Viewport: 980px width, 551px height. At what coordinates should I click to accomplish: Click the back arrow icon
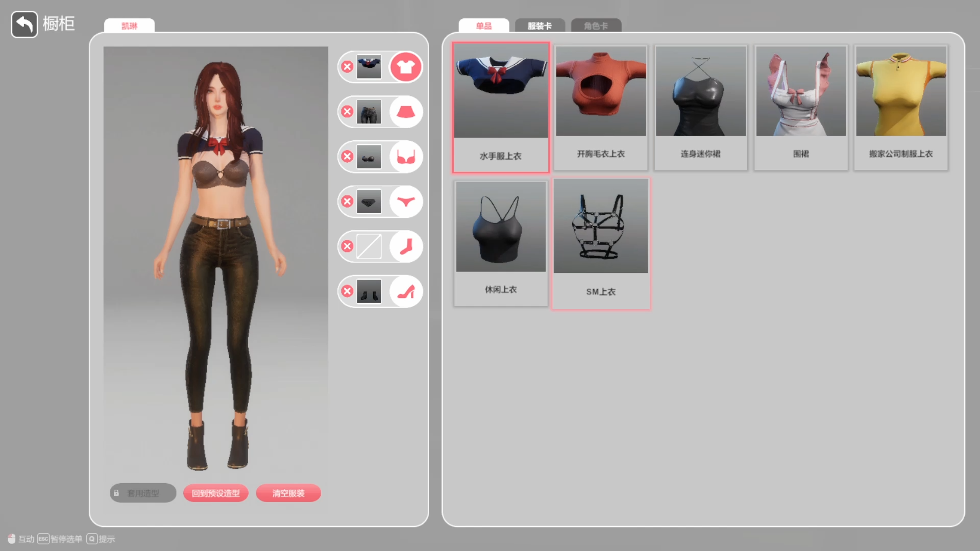[x=24, y=24]
